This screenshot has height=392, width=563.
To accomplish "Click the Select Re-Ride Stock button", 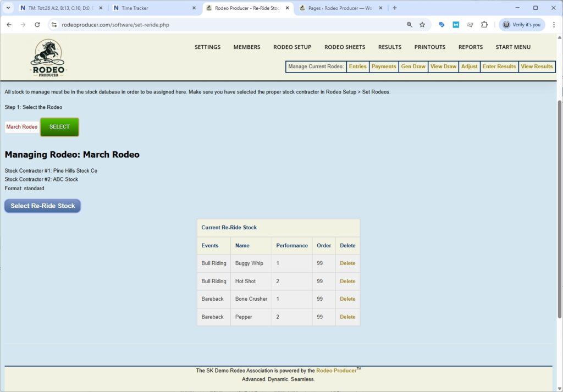I will point(43,206).
